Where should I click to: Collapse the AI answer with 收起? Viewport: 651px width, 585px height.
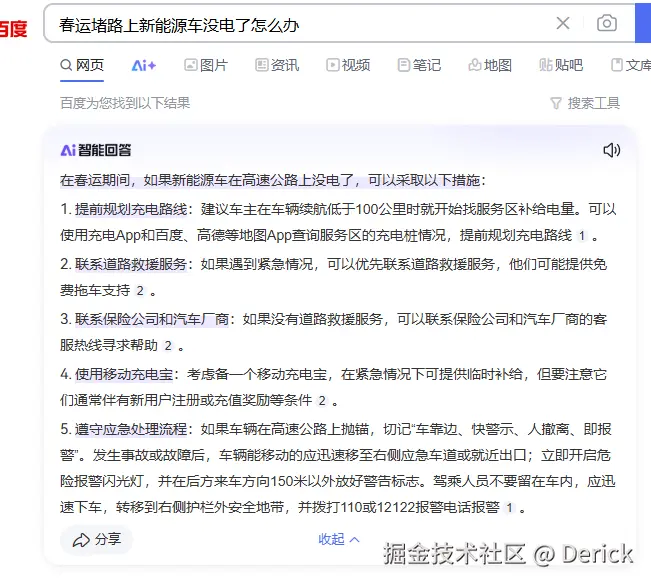pos(338,539)
